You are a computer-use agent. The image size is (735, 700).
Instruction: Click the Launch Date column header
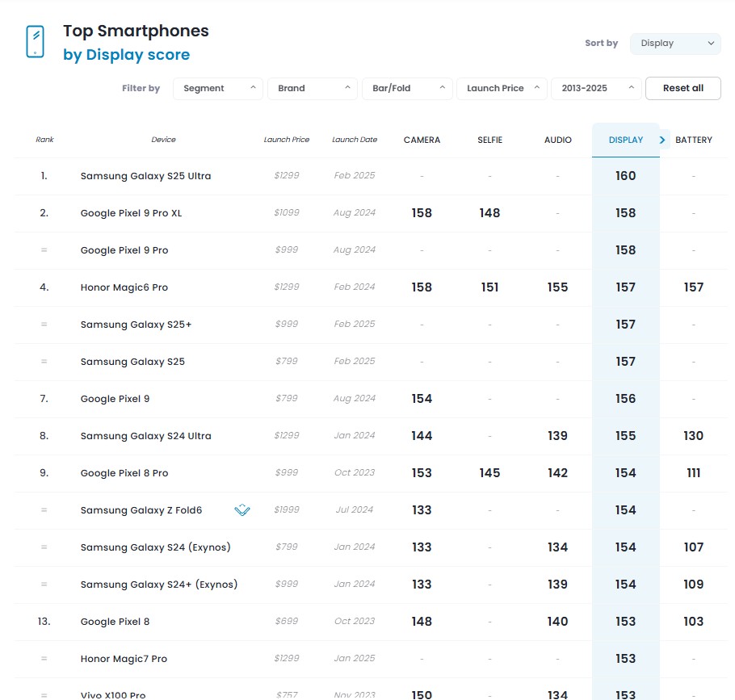(x=355, y=140)
